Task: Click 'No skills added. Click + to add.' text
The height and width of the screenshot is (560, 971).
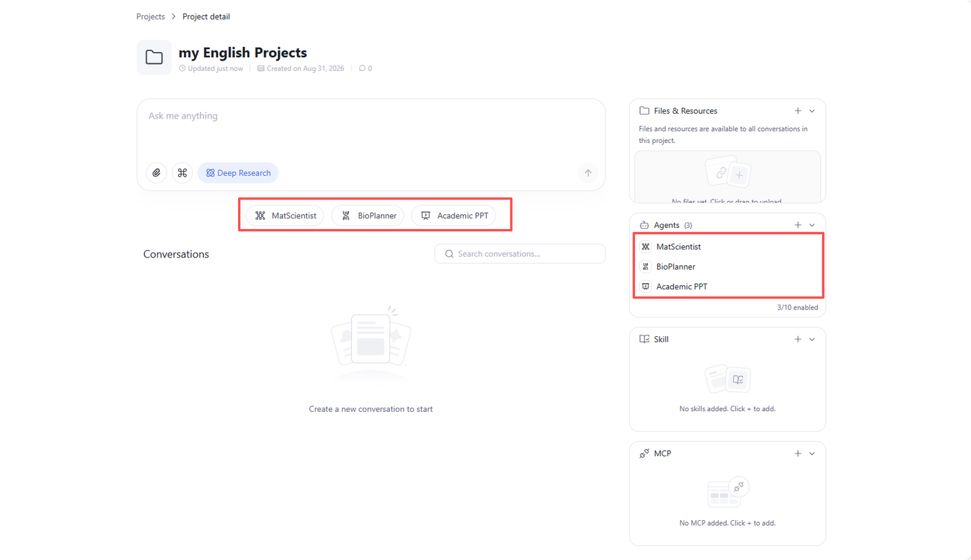Action: [x=728, y=408]
